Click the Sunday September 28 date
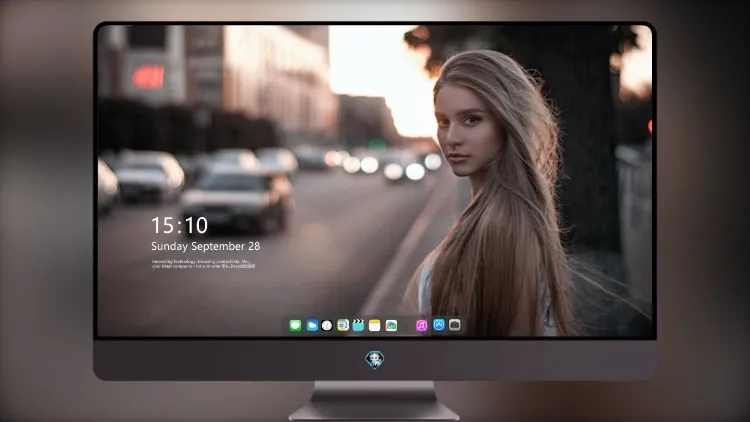The width and height of the screenshot is (750, 422). coord(206,246)
